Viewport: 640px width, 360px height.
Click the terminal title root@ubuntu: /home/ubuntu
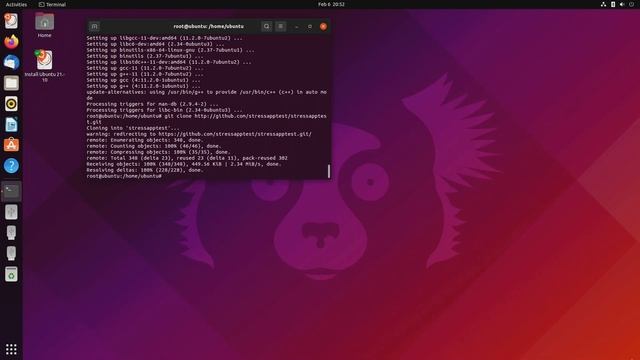pyautogui.click(x=209, y=27)
